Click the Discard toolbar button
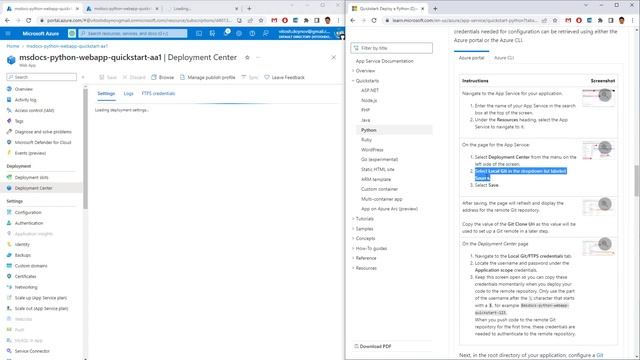The height and width of the screenshot is (360, 640). (134, 77)
